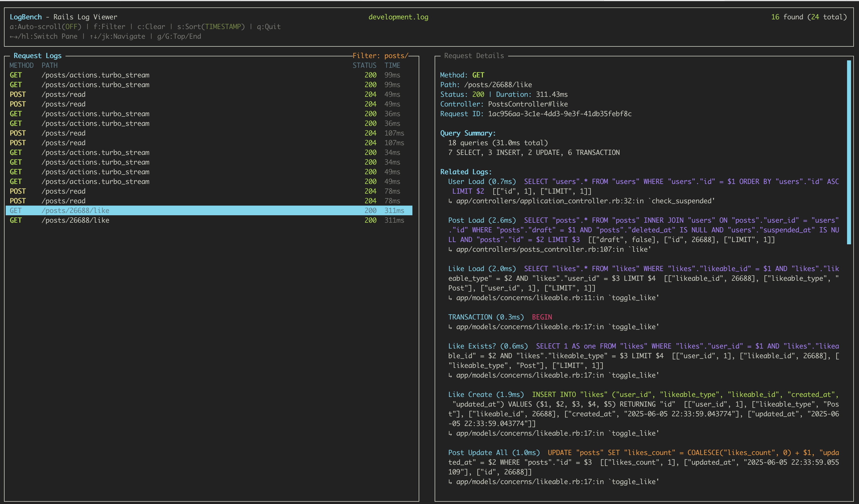Click the development.log filename in header

[x=398, y=16]
